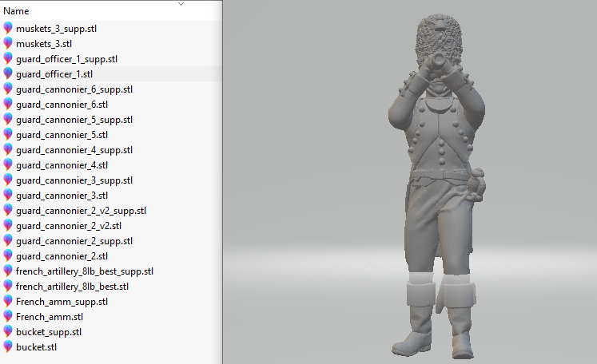Viewport: 597px width, 364px height.
Task: Click file name bucket_supp.stl
Action: tap(49, 332)
